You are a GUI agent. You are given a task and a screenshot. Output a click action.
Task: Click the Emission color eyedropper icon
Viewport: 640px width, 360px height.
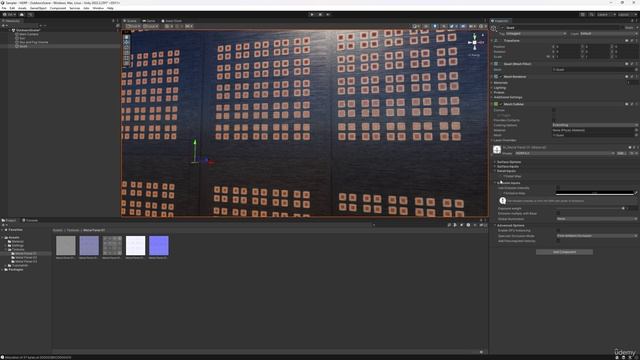point(636,193)
